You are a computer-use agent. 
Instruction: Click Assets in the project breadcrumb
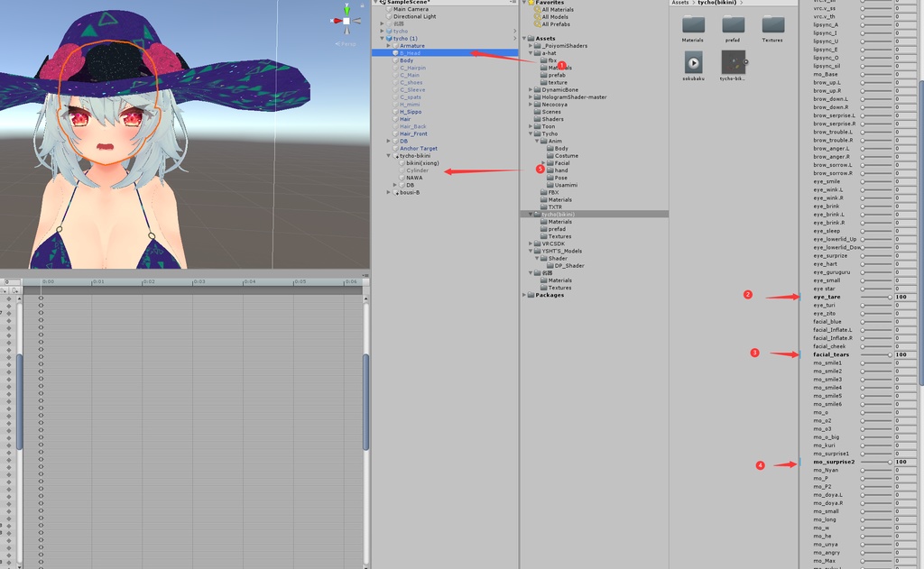tap(680, 3)
